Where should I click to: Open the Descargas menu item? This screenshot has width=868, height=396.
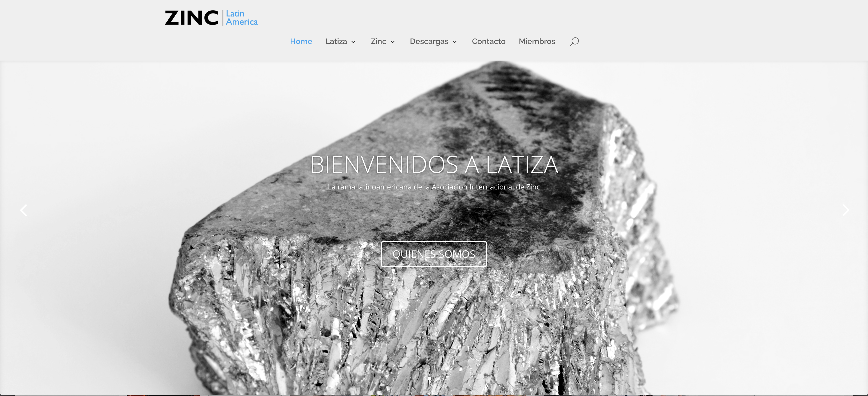coord(429,41)
